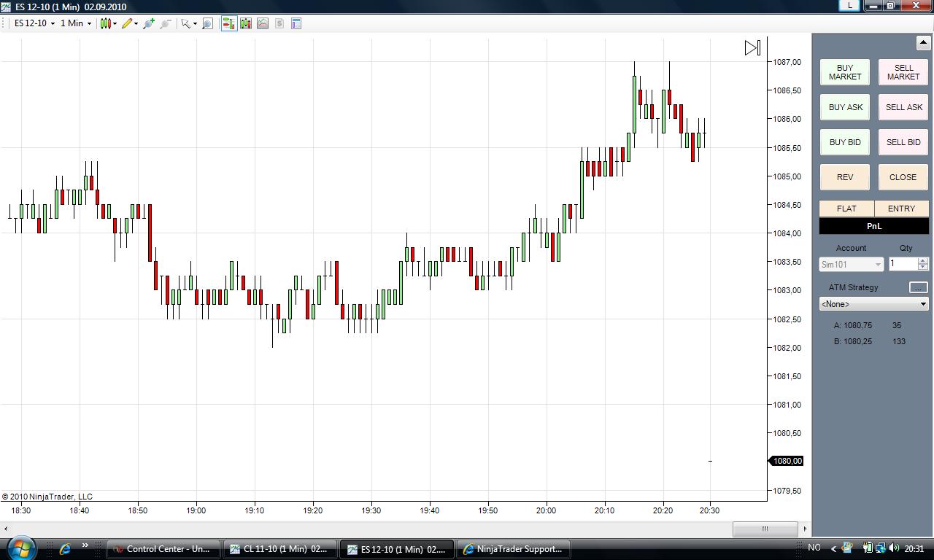Screen dimensions: 934x560
Task: Click the NO language indicator in tray
Action: click(814, 548)
